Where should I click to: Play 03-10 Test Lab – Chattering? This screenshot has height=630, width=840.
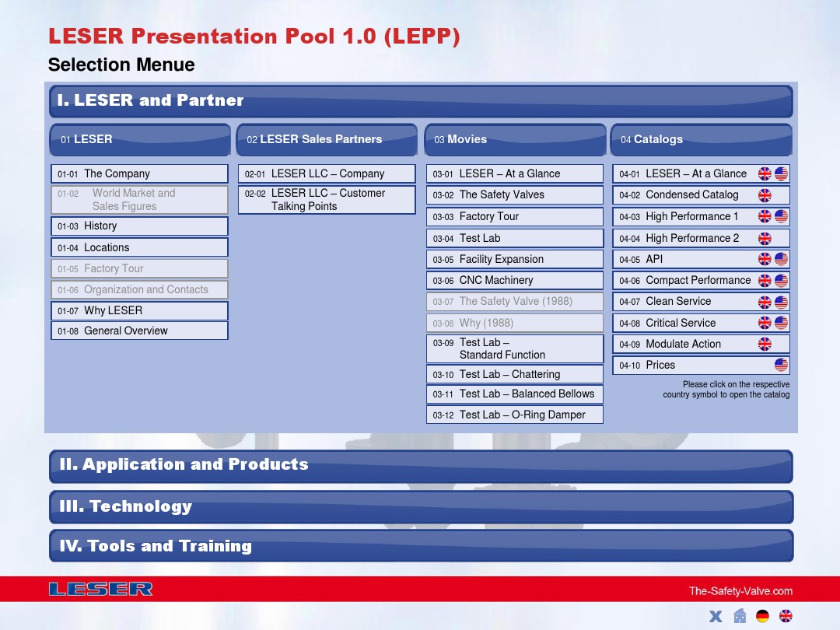point(514,374)
